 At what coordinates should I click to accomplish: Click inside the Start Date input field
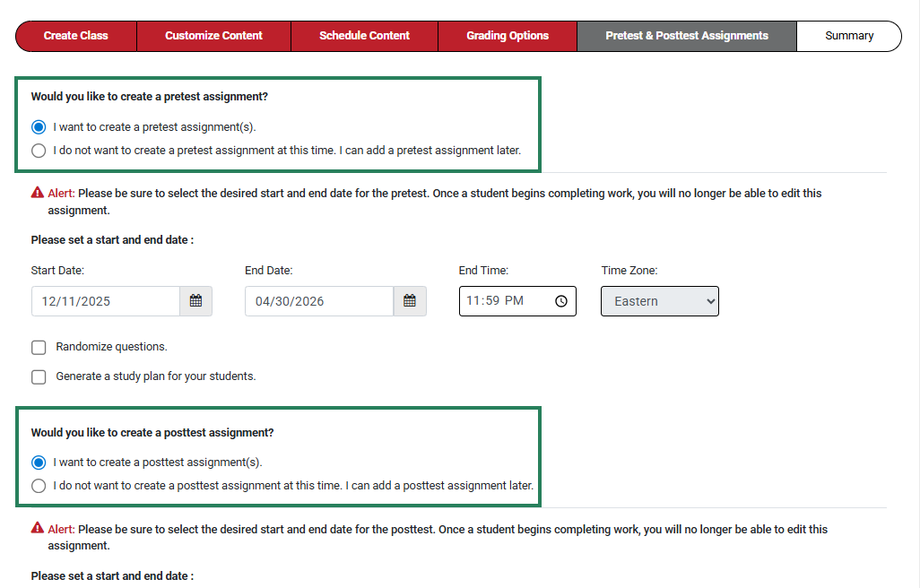[108, 301]
